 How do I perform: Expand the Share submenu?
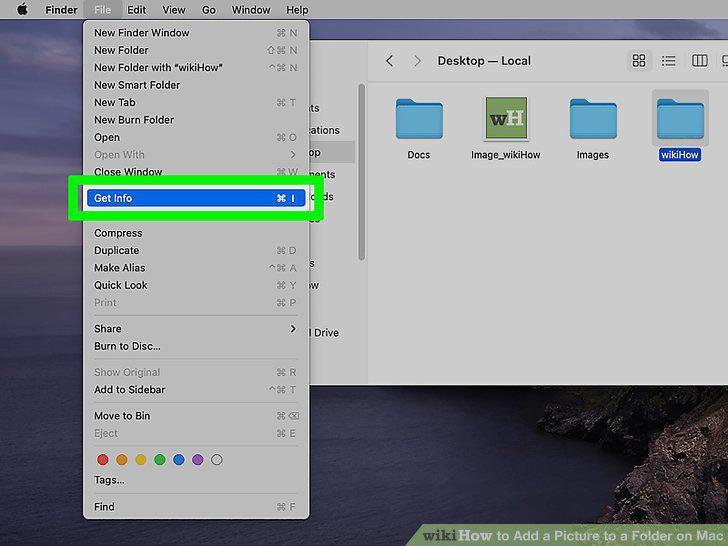[195, 329]
